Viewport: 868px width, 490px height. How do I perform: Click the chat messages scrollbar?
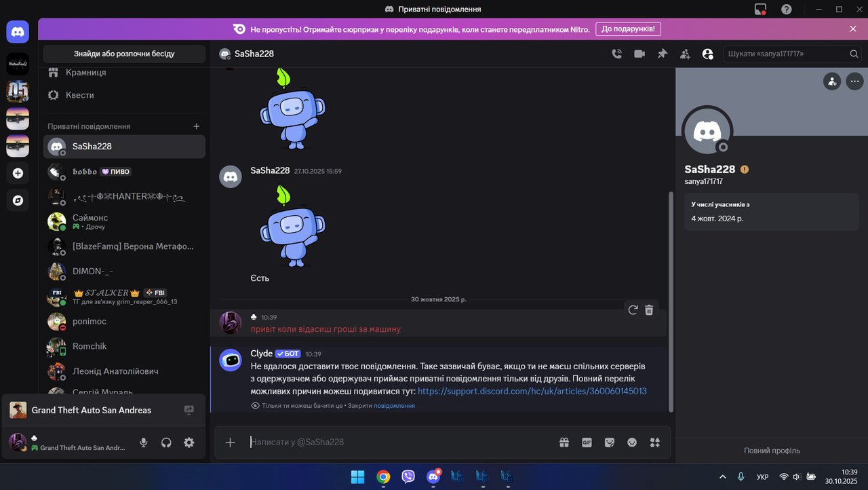(x=671, y=301)
